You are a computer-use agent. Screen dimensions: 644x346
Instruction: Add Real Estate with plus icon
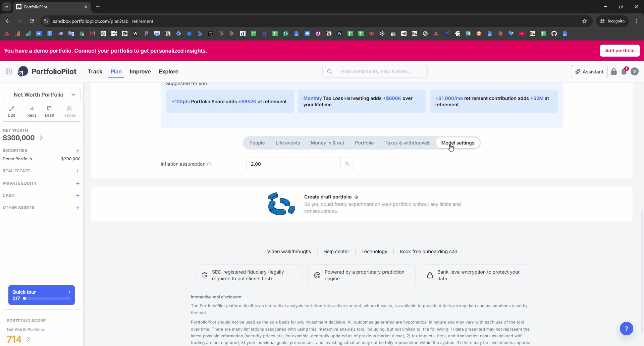click(x=78, y=171)
